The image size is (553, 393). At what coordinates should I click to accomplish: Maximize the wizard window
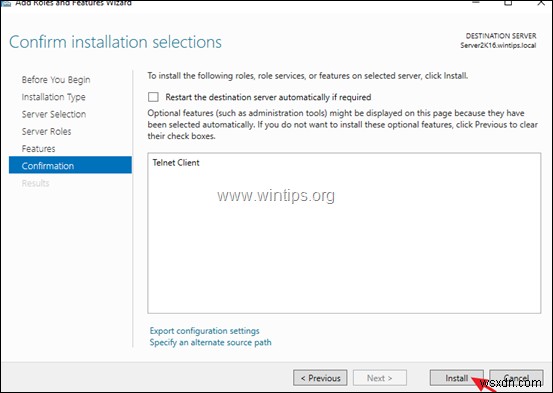508,2
